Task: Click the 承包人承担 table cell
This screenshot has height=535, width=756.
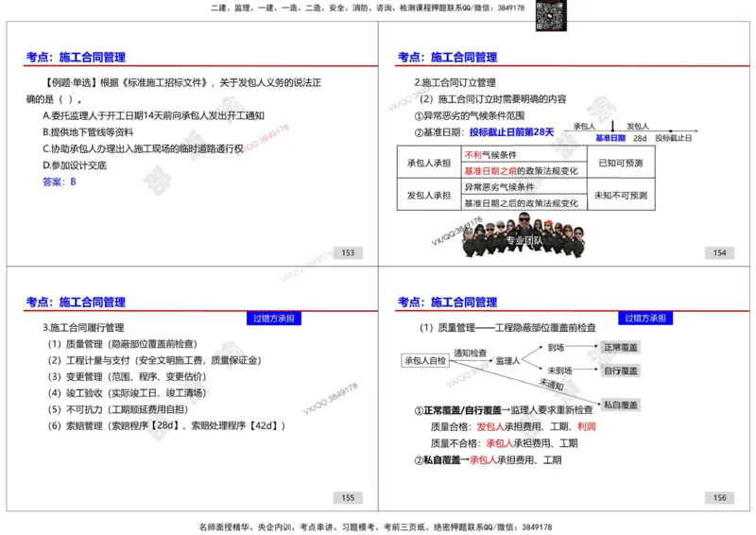Action: (429, 163)
